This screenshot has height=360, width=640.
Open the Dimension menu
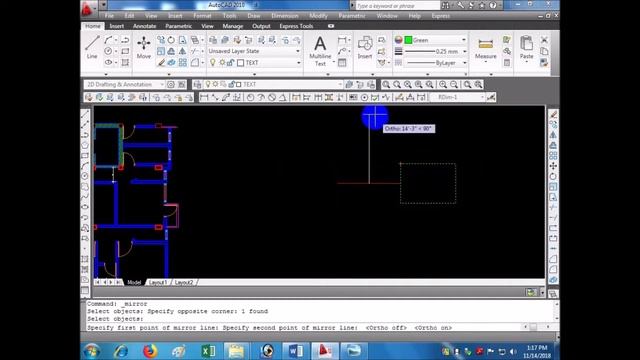click(x=284, y=16)
